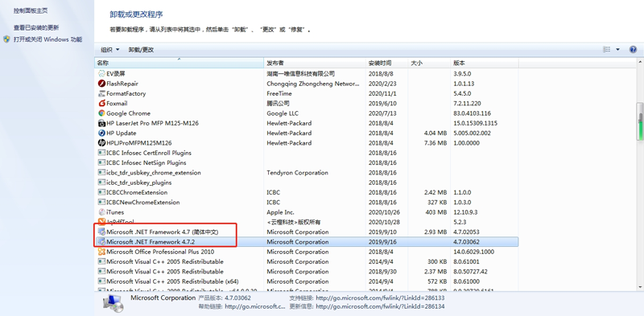Click icon of Visual C++ 2005 version 8.0.50727.42

[x=102, y=271]
